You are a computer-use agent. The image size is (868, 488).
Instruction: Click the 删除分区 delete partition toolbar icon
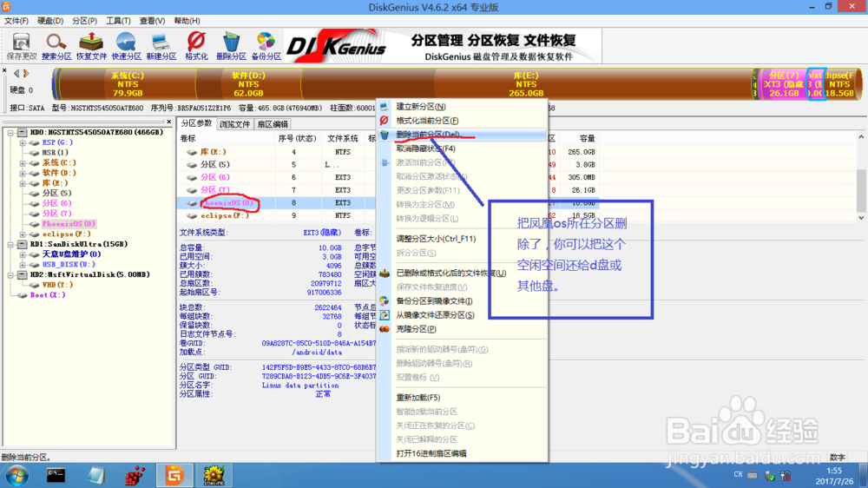pyautogui.click(x=232, y=47)
